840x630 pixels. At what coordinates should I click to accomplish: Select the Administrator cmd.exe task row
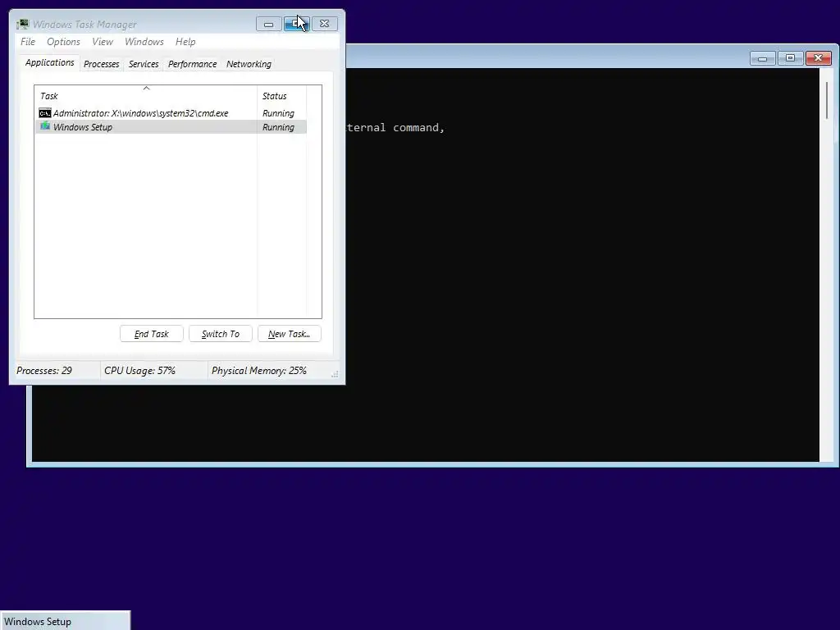[171, 113]
